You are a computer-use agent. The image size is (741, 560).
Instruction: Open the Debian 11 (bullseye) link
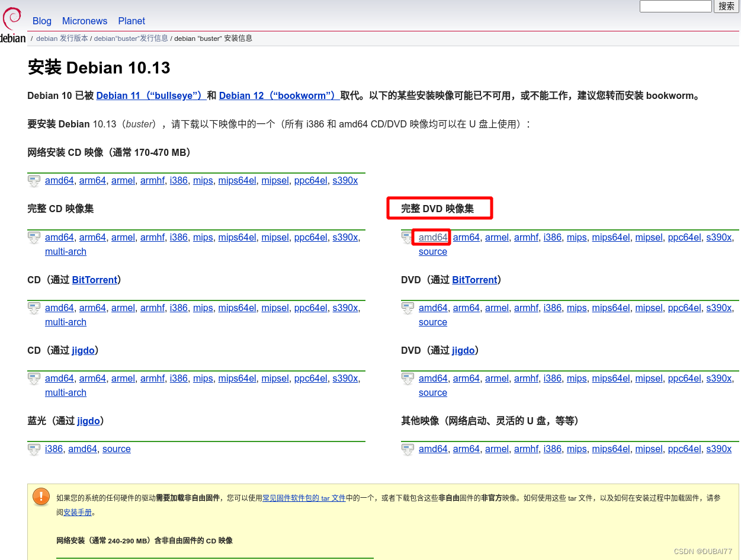point(150,95)
